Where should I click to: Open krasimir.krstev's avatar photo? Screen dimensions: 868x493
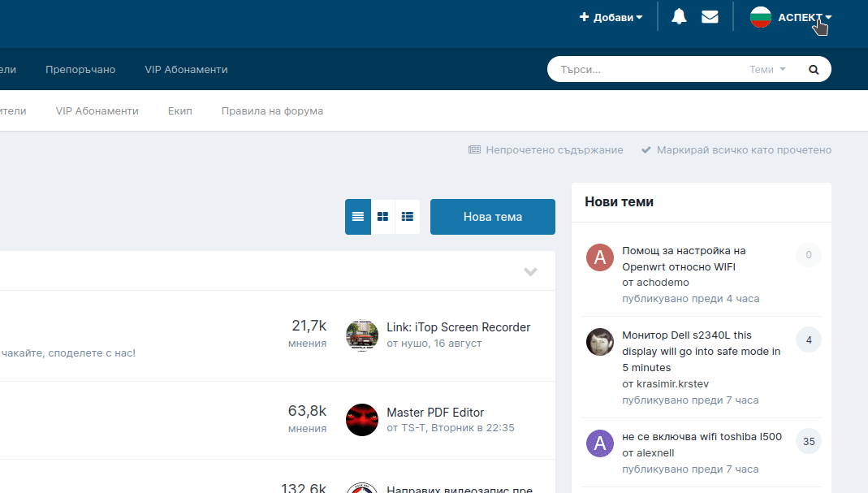[600, 342]
